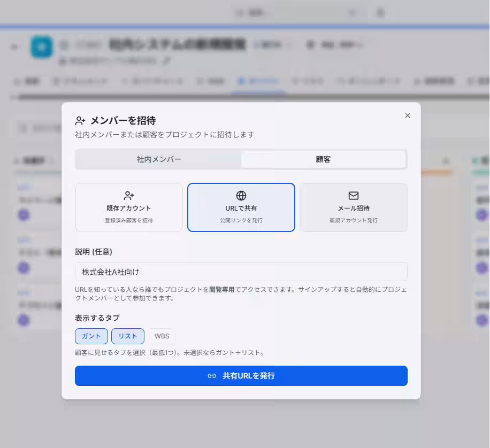Click the 新規アカウント発行 subtitle text
Viewport: 490px width, 448px height.
354,221
